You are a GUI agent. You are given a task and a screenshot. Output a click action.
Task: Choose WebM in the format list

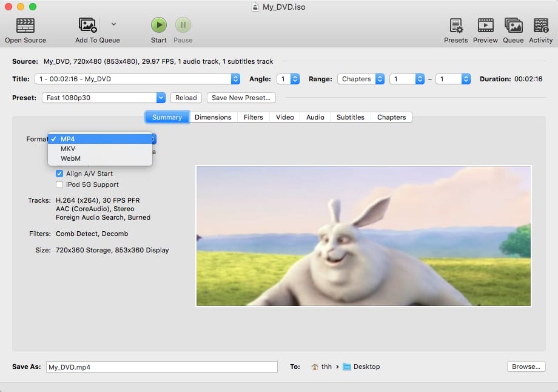tap(70, 158)
